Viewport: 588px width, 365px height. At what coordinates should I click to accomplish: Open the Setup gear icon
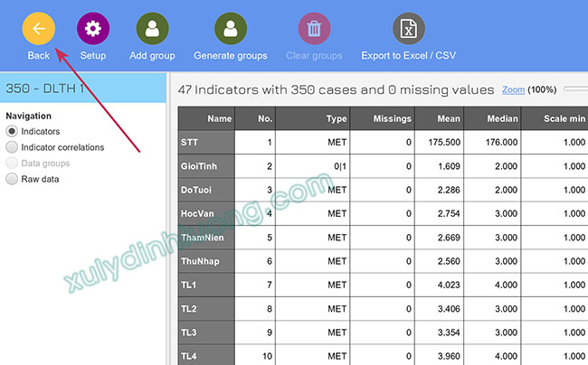92,28
